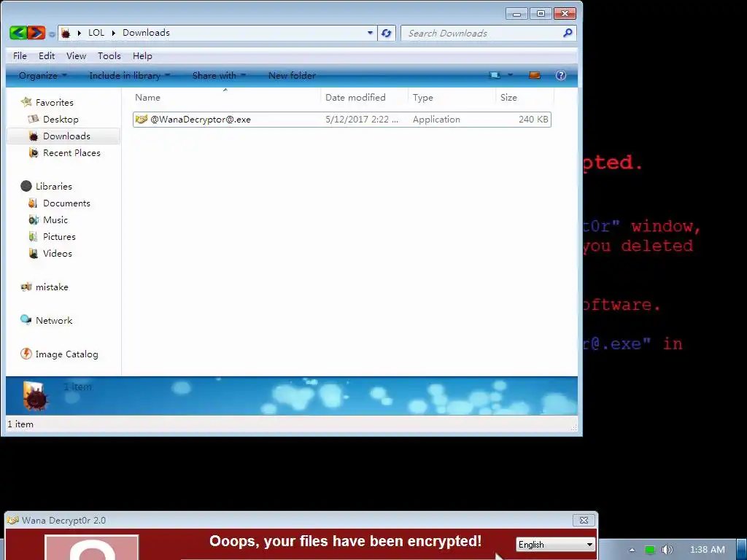
Task: Expand Include in library dropdown
Action: 130,75
